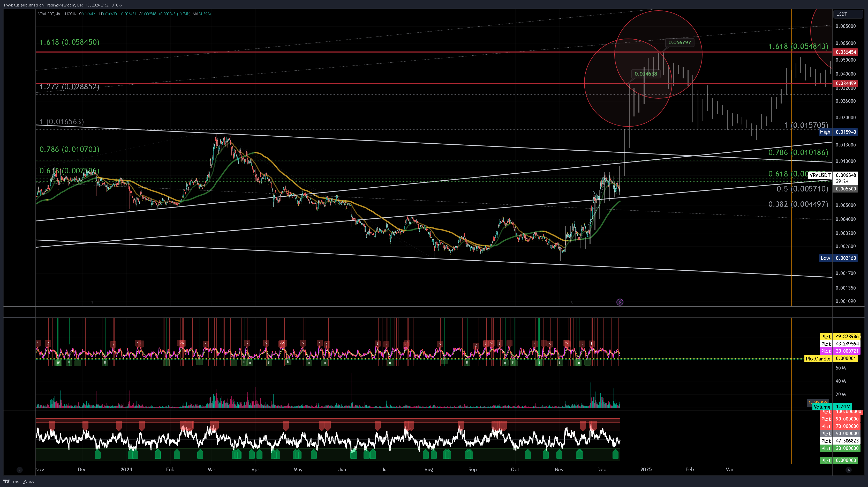Click the magenta Plot 30.000721 label

coord(840,351)
